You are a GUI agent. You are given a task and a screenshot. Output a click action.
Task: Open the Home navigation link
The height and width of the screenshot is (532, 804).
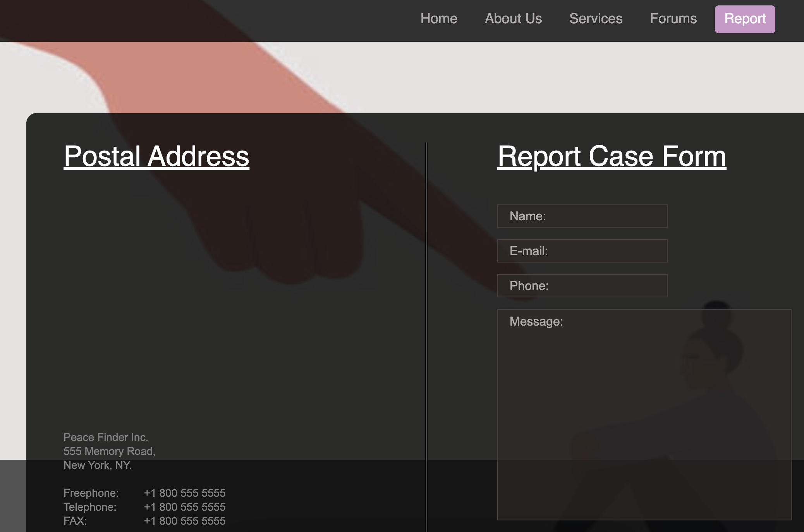click(439, 19)
